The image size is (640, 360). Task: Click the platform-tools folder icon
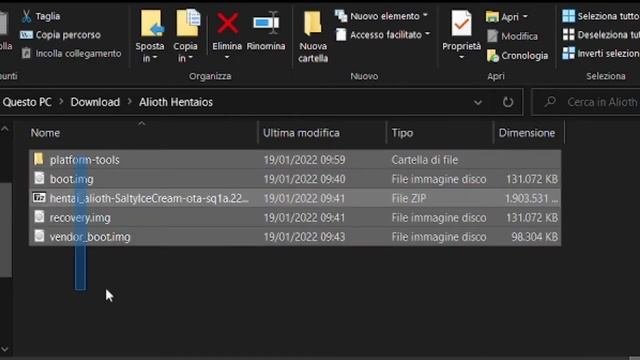39,159
